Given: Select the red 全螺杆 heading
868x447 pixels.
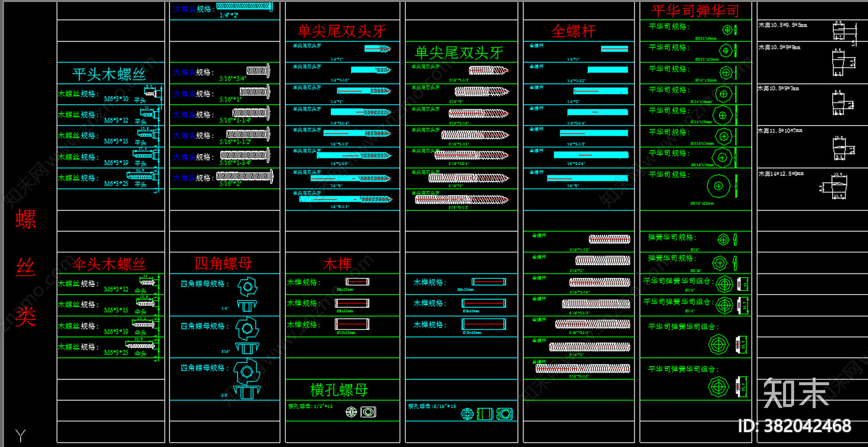Looking at the screenshot, I should point(573,31).
